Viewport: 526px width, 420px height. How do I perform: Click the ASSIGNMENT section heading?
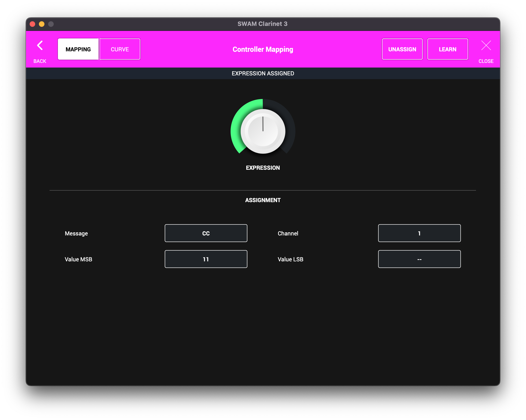click(x=263, y=200)
